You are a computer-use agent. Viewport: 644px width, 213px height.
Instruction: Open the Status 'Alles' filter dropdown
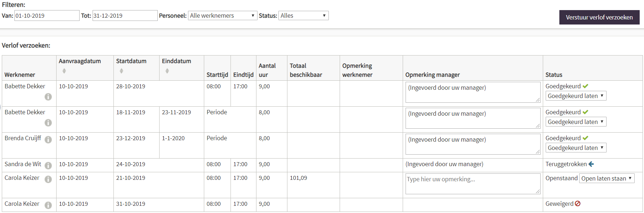(304, 15)
